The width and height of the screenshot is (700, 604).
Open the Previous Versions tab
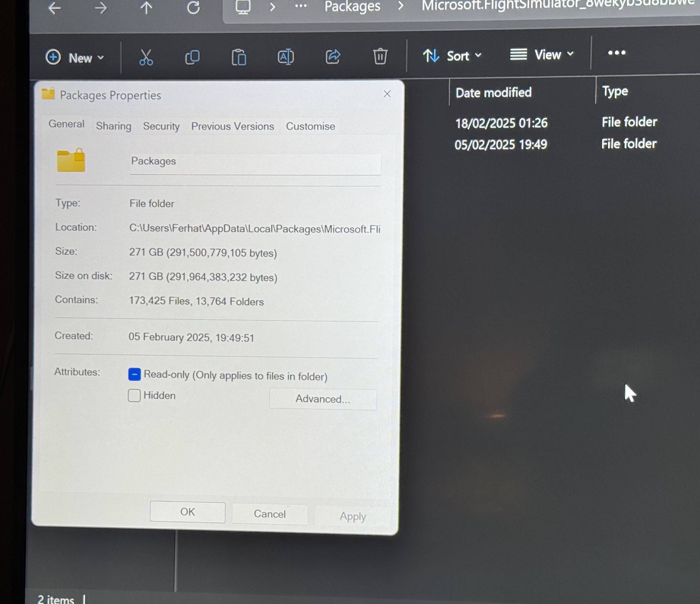coord(232,126)
